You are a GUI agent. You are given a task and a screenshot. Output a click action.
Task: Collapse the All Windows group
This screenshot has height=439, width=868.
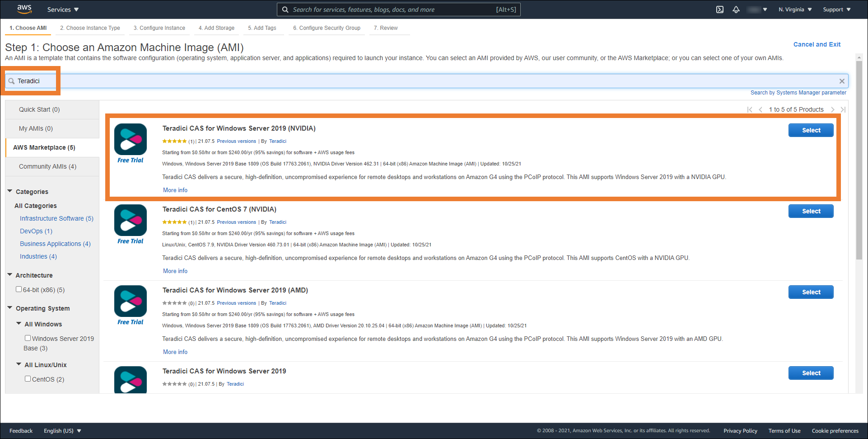tap(19, 324)
